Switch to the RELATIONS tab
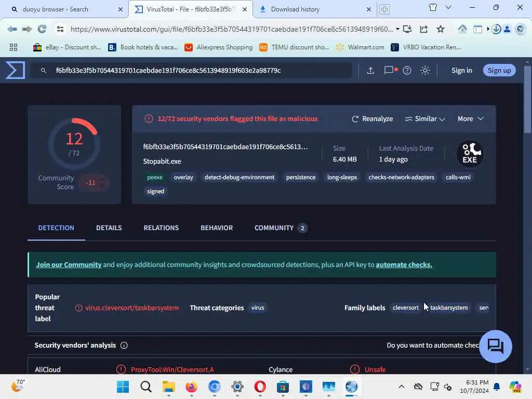 [x=161, y=228]
